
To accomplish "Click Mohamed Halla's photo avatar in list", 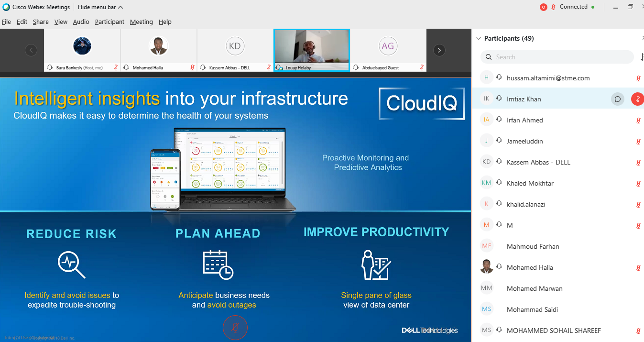I will click(487, 267).
